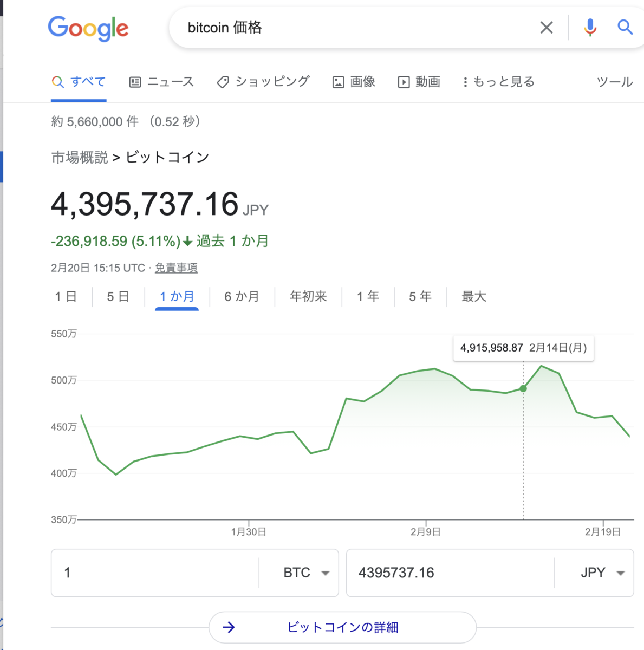644x650 pixels.
Task: Click the JPY amount field showing 4395737.16
Action: pos(450,573)
